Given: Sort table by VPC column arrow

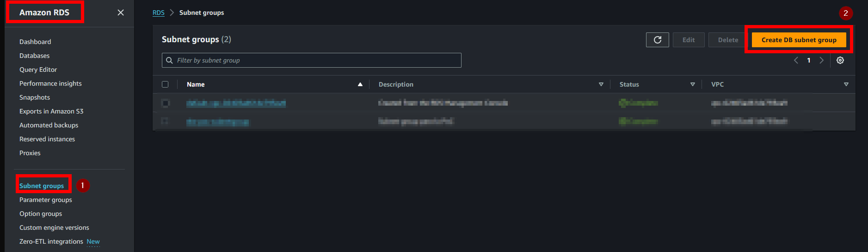Looking at the screenshot, I should click(x=846, y=84).
